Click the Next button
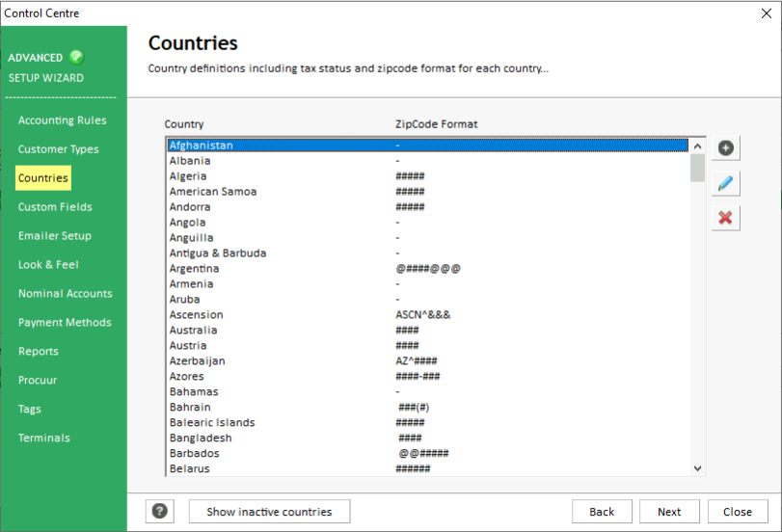The width and height of the screenshot is (782, 532). (x=669, y=512)
